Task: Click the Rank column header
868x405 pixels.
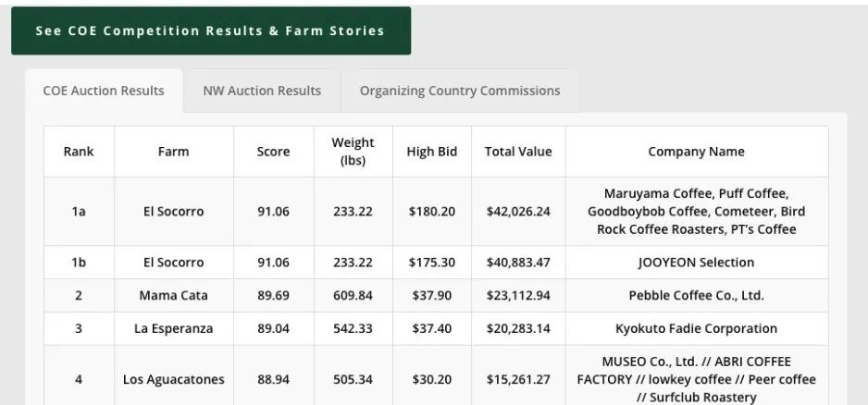Action: [x=79, y=152]
